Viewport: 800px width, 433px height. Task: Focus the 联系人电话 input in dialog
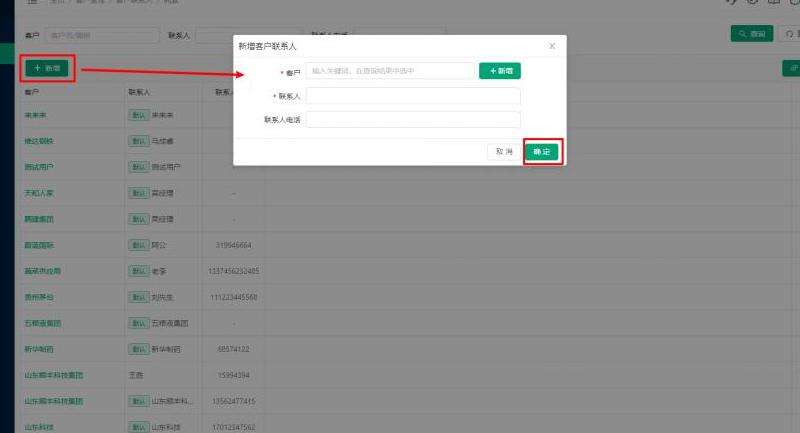[413, 120]
